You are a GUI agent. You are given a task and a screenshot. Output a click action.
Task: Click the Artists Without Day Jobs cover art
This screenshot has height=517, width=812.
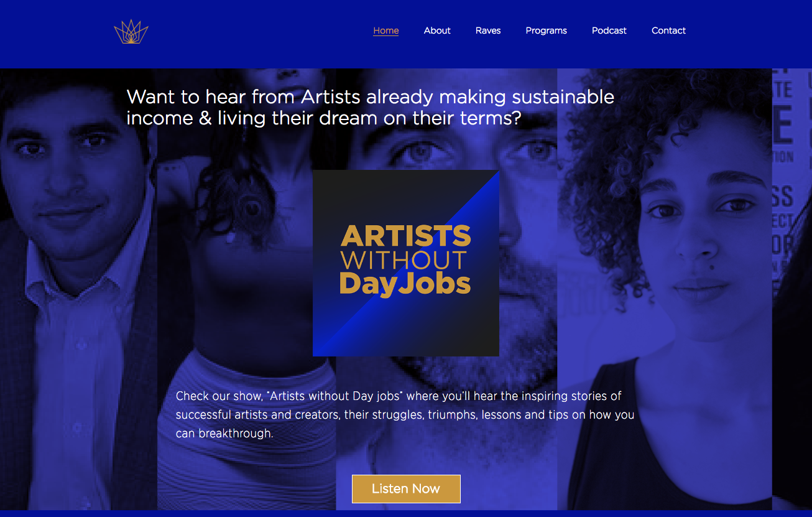coord(406,263)
